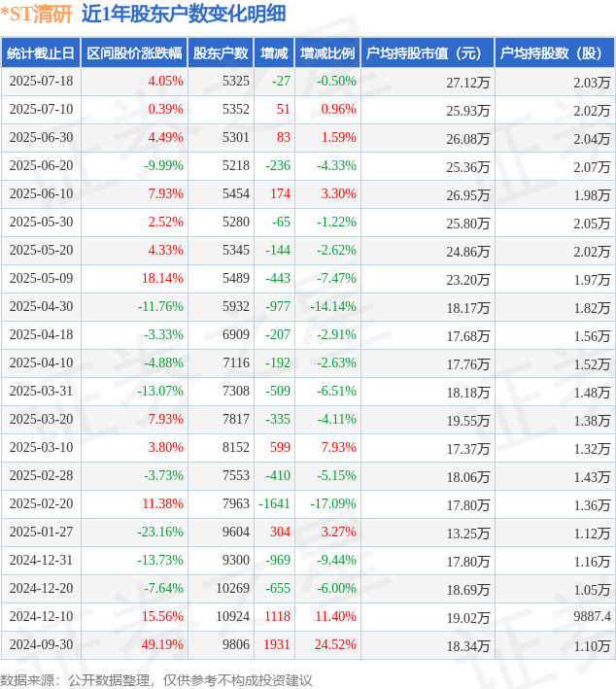Screen dimensions: 616x689
Task: Click the change ratio -0.50%
Action: (336, 82)
